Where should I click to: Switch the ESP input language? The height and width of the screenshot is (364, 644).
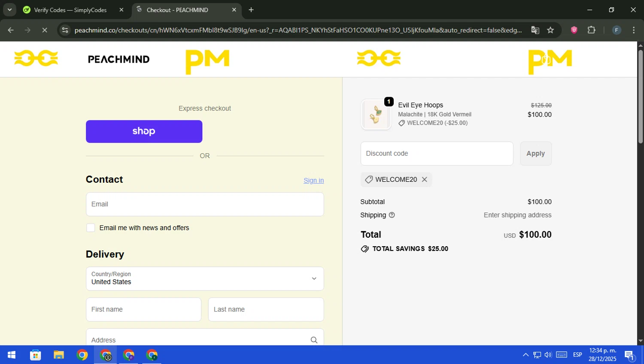577,355
